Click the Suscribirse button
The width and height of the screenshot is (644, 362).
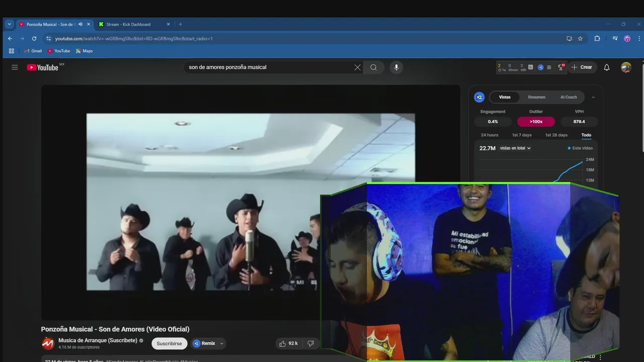click(x=169, y=343)
